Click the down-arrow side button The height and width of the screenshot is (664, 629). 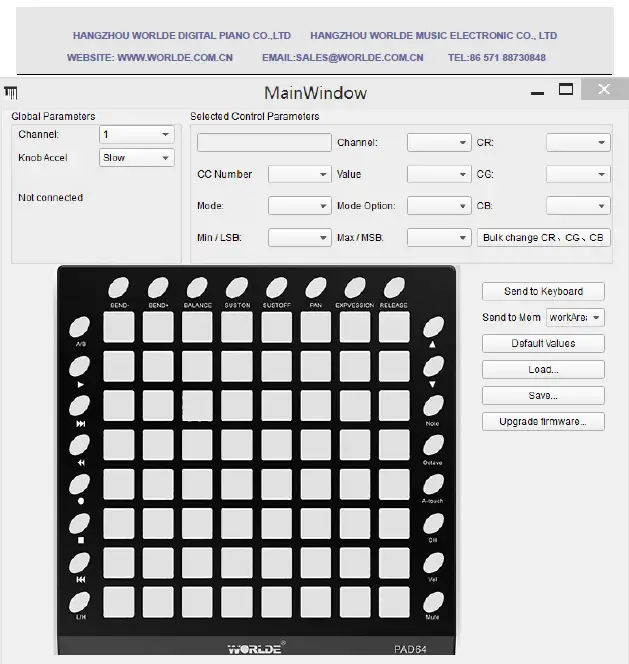coord(433,366)
